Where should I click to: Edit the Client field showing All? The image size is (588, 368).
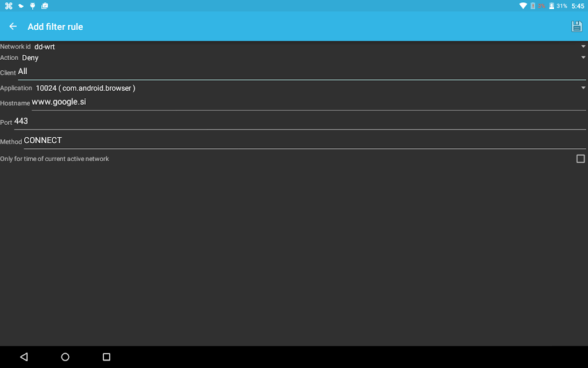(302, 72)
